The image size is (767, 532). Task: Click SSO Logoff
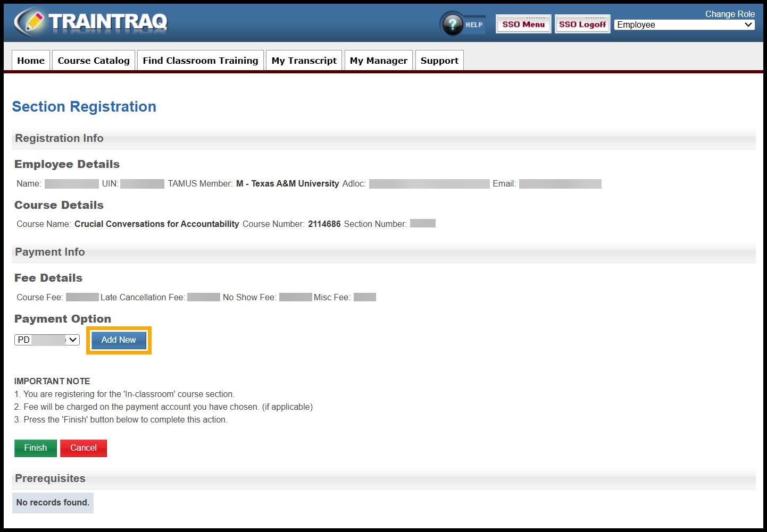(x=582, y=23)
